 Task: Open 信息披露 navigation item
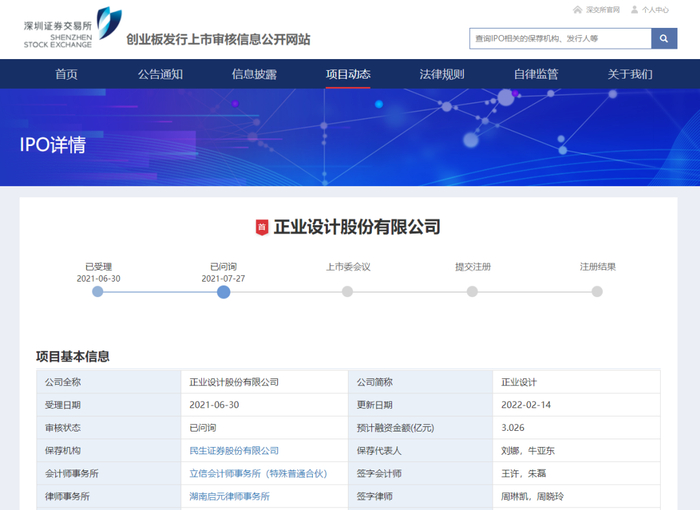254,74
